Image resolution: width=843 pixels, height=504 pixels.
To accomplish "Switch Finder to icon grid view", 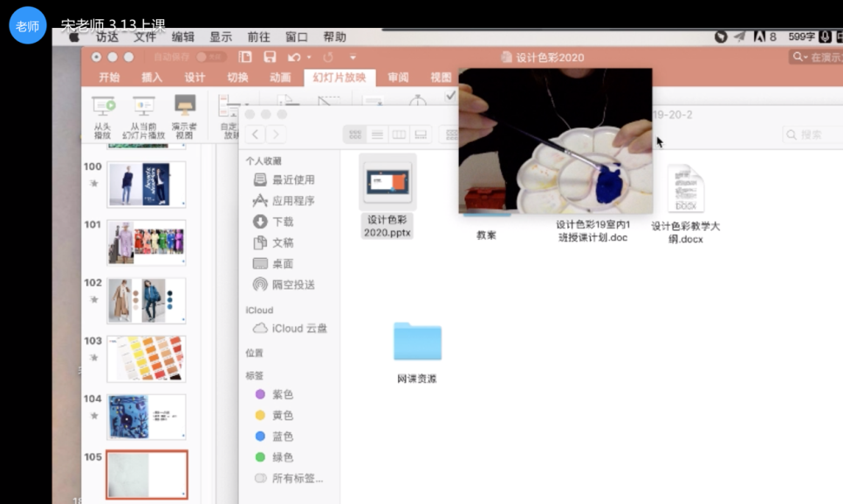I will coord(355,134).
